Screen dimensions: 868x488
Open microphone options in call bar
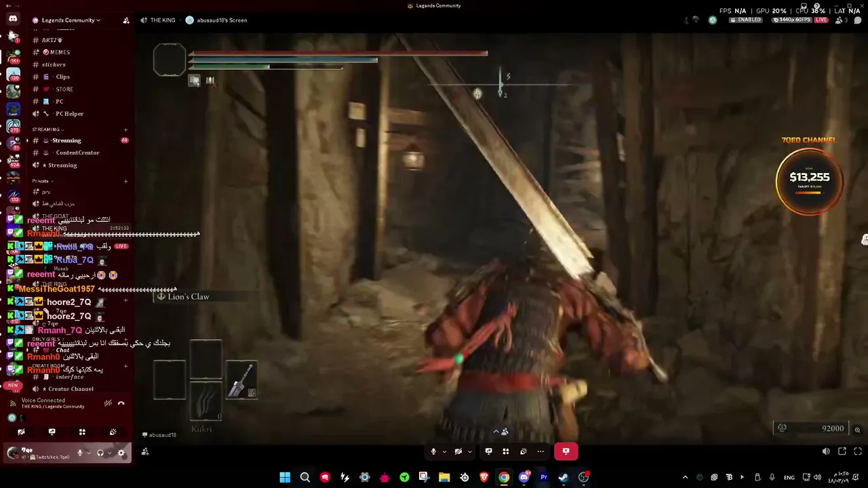click(444, 451)
